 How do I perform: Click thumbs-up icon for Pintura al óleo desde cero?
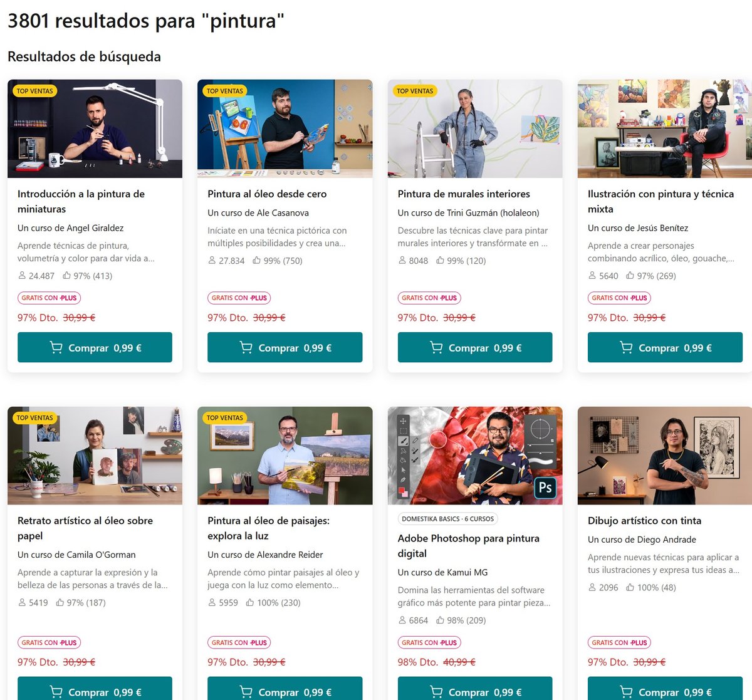257,261
